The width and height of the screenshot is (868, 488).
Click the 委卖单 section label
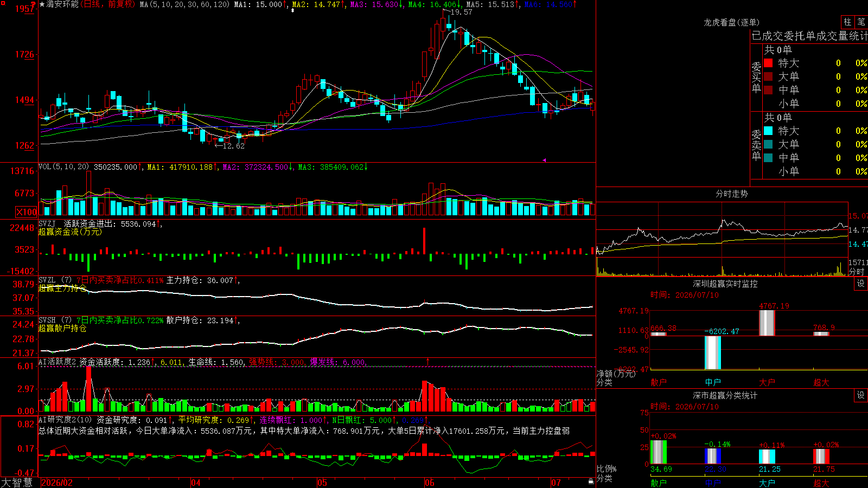(756, 145)
